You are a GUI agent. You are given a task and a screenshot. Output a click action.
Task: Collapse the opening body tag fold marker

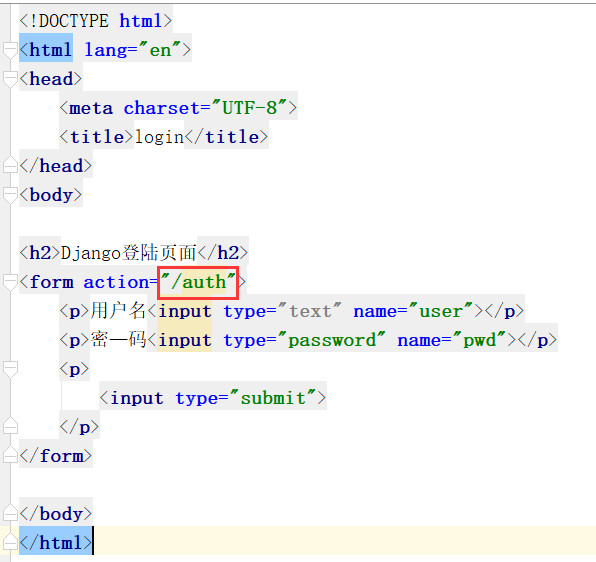click(x=10, y=195)
